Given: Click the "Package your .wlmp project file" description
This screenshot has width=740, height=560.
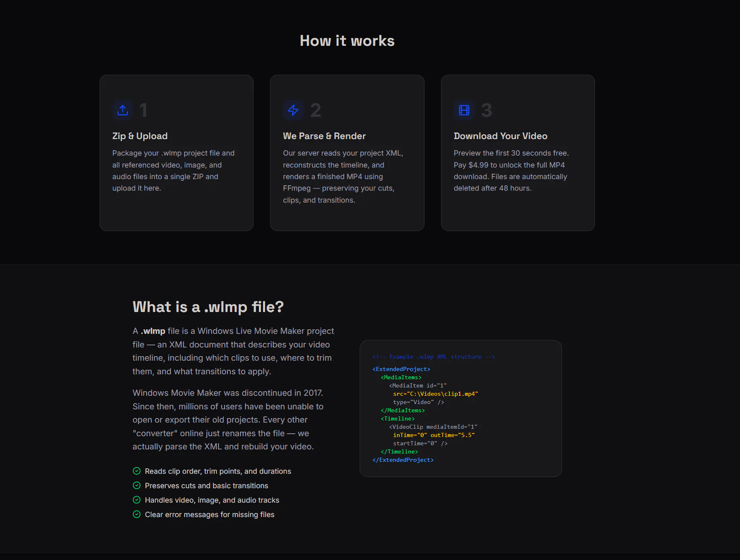Looking at the screenshot, I should [174, 170].
